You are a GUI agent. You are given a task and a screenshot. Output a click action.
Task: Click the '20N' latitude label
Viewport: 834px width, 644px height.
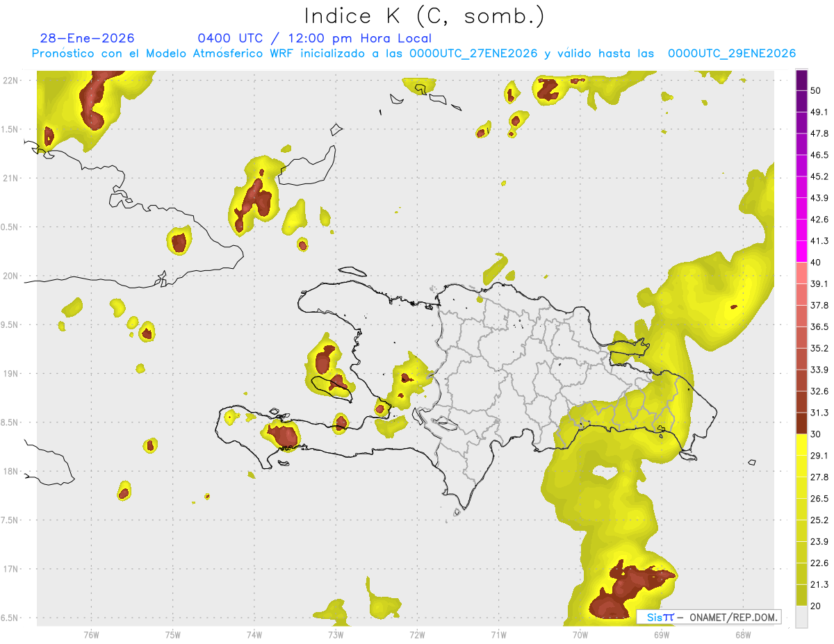[10, 276]
